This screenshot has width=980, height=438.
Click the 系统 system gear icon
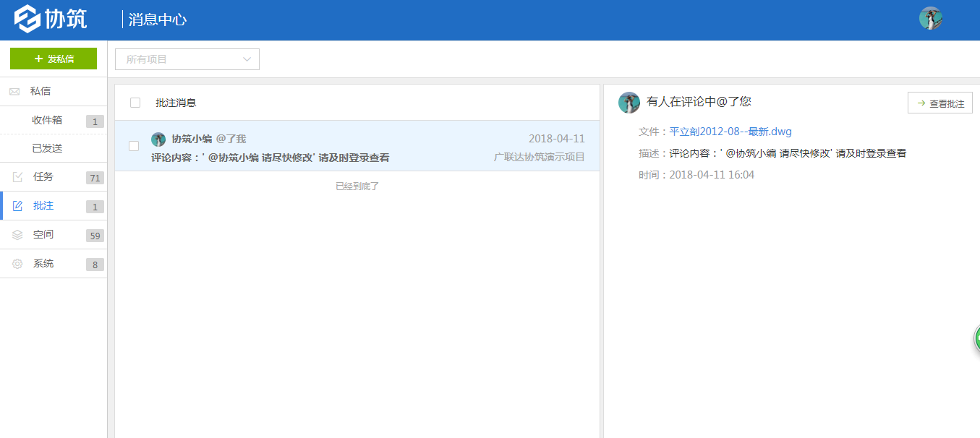point(16,263)
